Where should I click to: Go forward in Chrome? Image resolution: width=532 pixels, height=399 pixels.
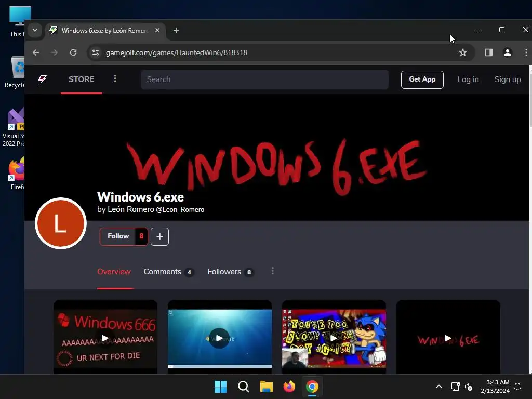pos(54,52)
